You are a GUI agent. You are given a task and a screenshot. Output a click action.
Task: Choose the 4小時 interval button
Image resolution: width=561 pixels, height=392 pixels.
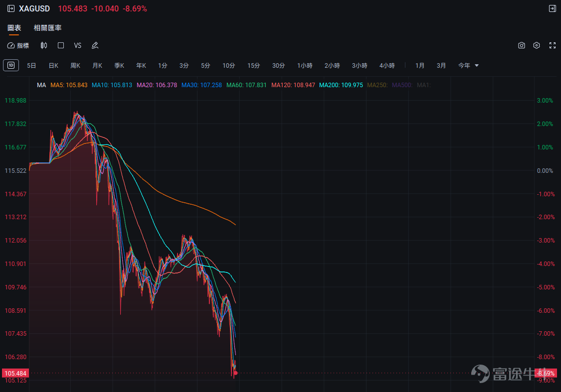[x=387, y=65]
